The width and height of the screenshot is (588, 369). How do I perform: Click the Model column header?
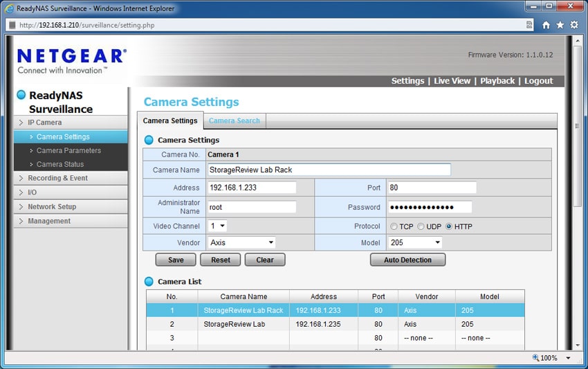(x=490, y=296)
